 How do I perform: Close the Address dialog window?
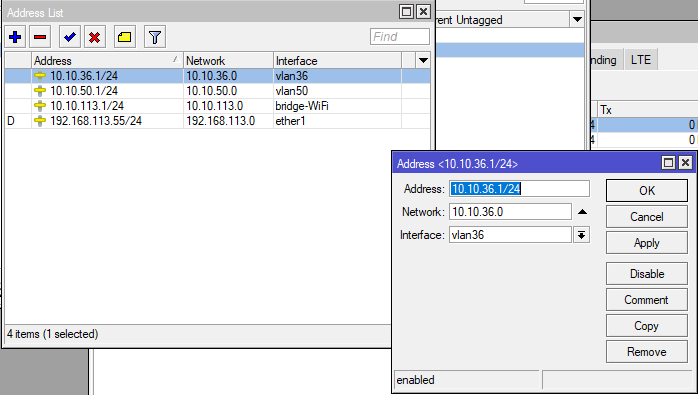[686, 163]
